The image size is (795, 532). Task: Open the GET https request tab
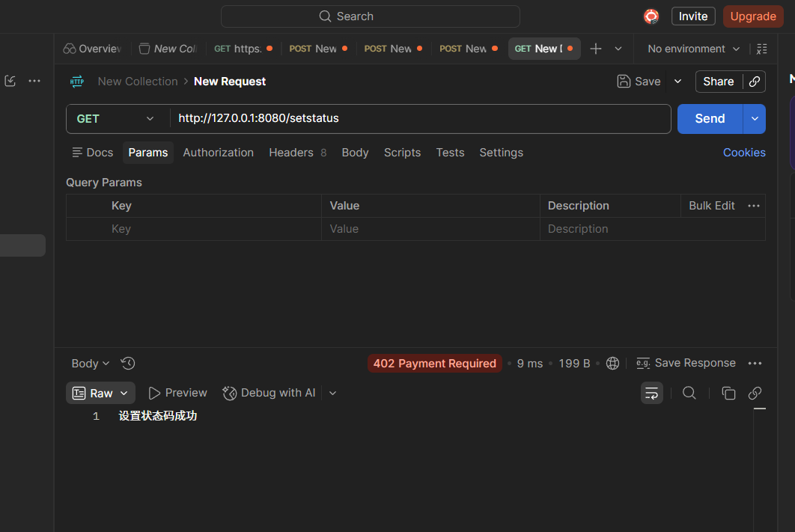click(x=243, y=49)
